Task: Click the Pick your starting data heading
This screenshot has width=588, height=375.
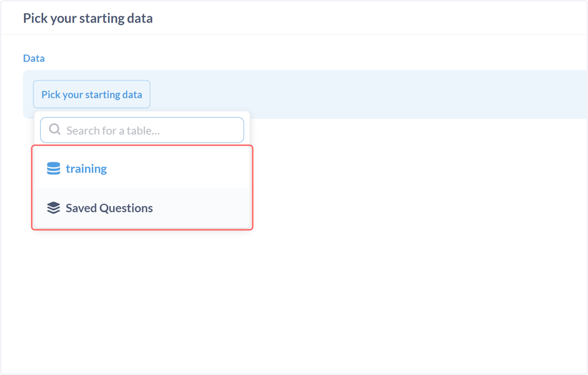Action: [88, 18]
